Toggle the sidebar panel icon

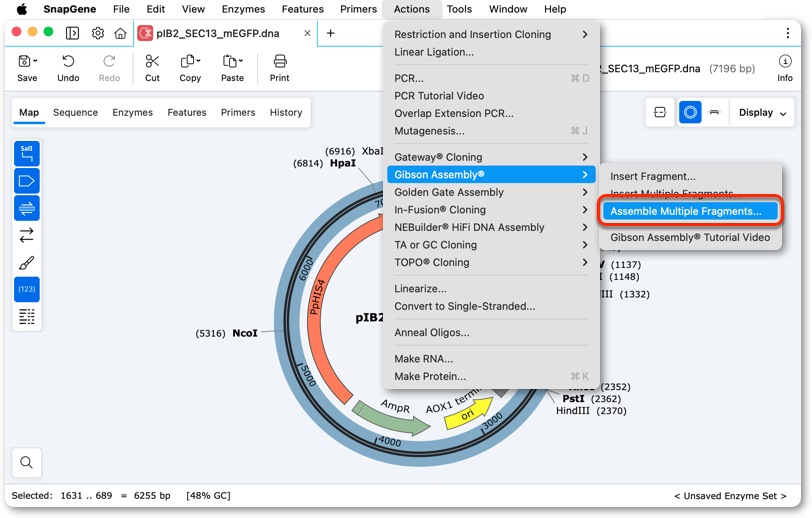pos(72,33)
